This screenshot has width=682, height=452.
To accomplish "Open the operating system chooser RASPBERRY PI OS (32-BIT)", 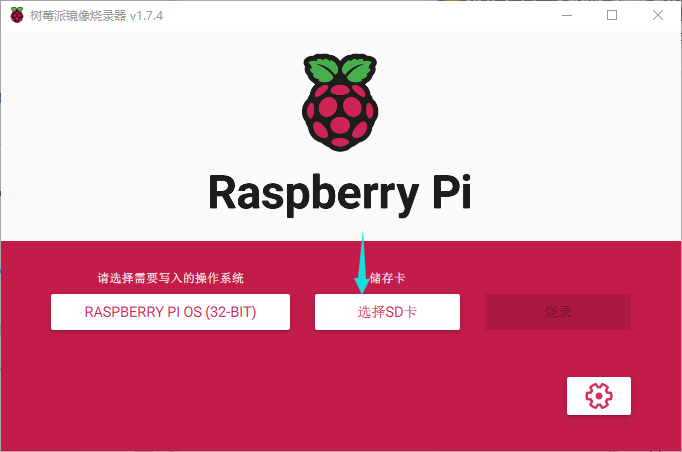I will pos(170,312).
